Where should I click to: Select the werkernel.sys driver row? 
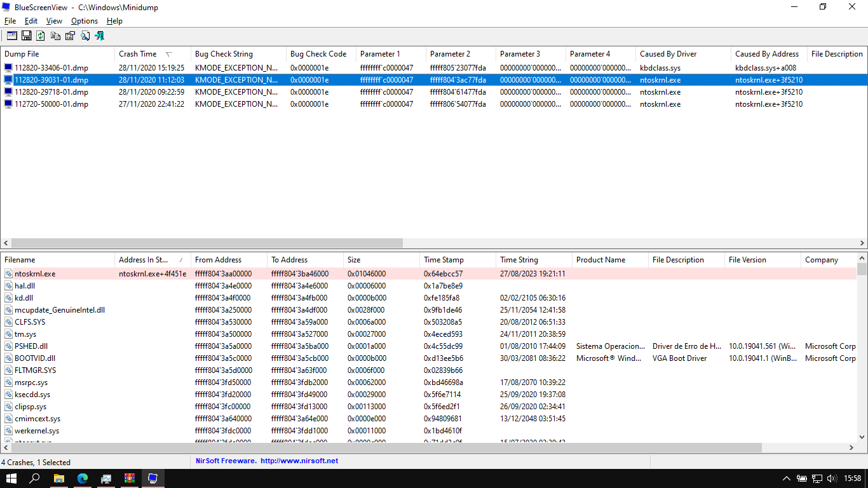point(428,431)
